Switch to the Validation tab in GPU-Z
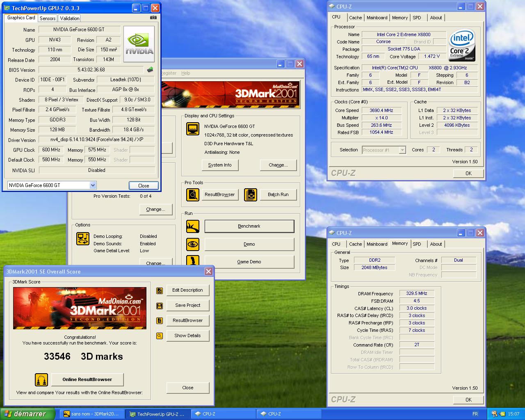Viewport: 525px width, 420px height. point(70,18)
